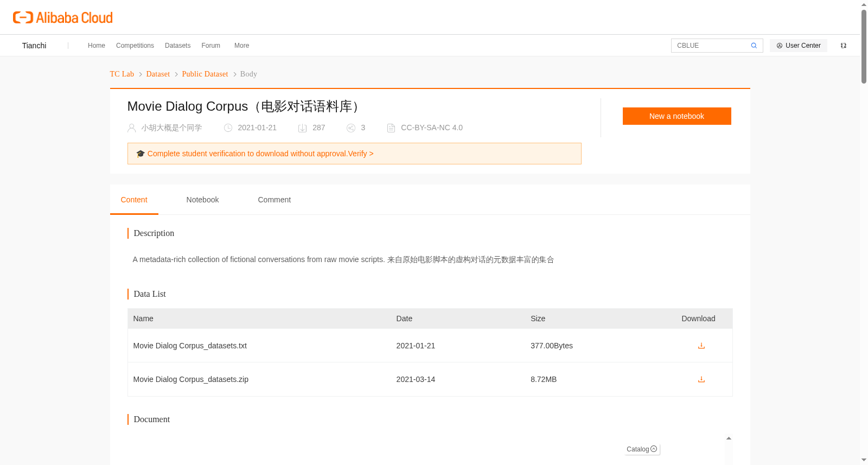The image size is (868, 465).
Task: Click the Tianchi link
Action: tap(34, 46)
